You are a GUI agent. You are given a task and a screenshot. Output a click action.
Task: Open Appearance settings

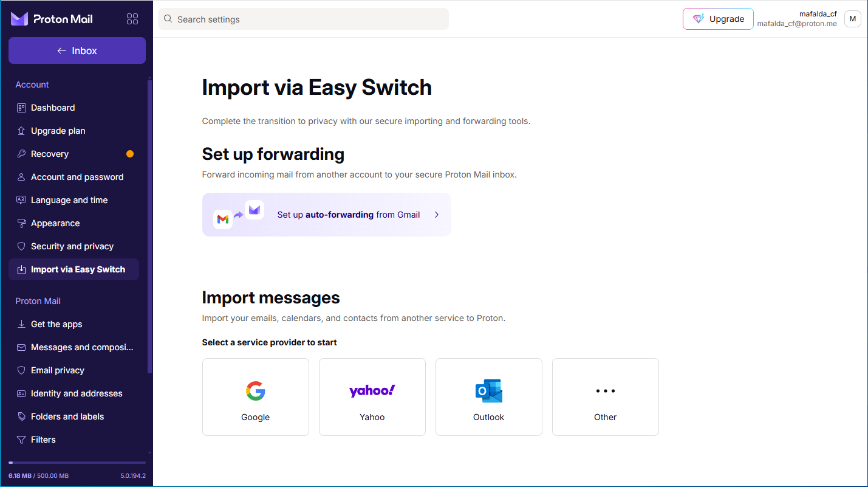pyautogui.click(x=73, y=223)
